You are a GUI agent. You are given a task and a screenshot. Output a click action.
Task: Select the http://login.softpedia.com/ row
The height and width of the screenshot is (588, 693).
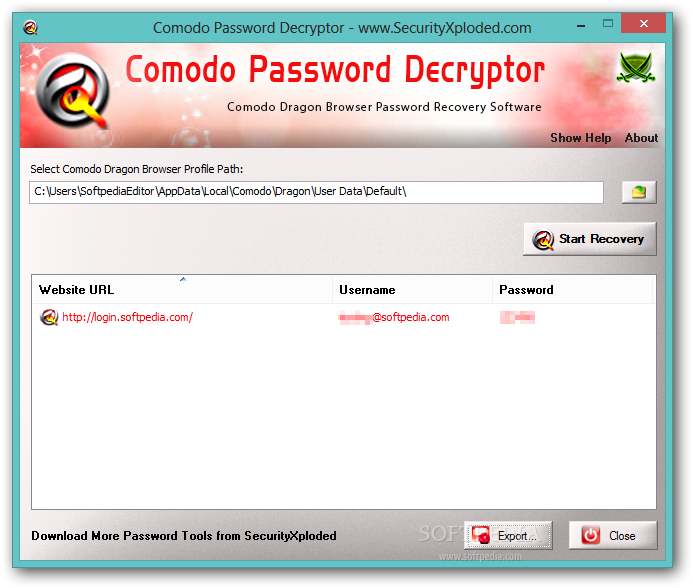tap(343, 317)
